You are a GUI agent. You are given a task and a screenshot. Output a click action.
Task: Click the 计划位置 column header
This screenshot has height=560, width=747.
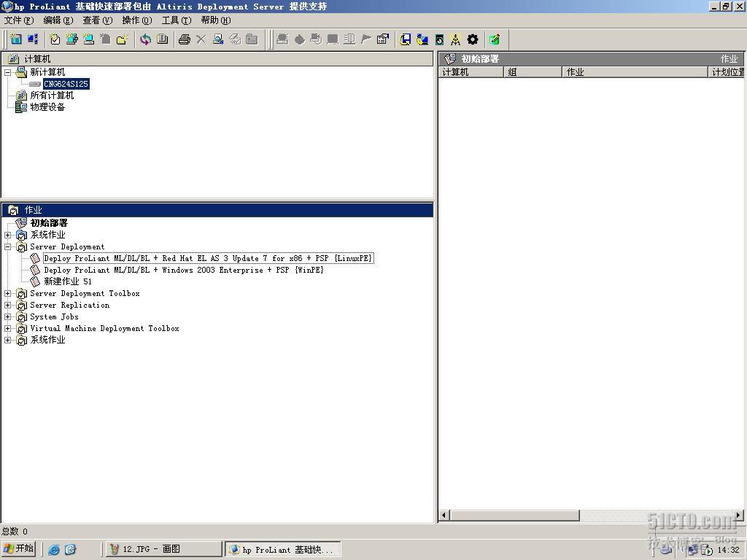coord(727,72)
